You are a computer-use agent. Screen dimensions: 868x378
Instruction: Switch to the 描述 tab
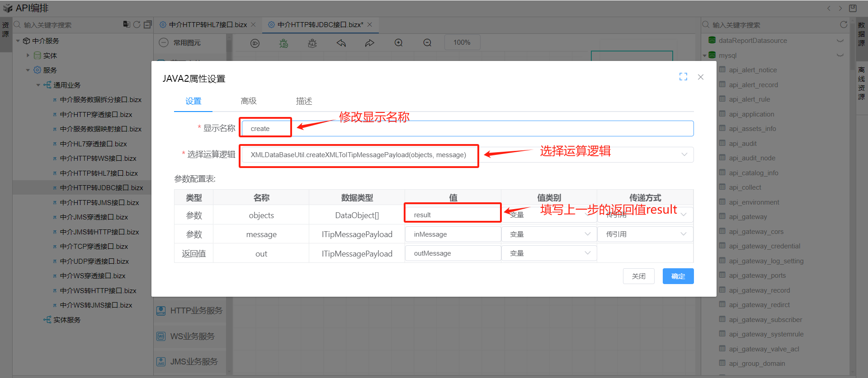pyautogui.click(x=304, y=101)
